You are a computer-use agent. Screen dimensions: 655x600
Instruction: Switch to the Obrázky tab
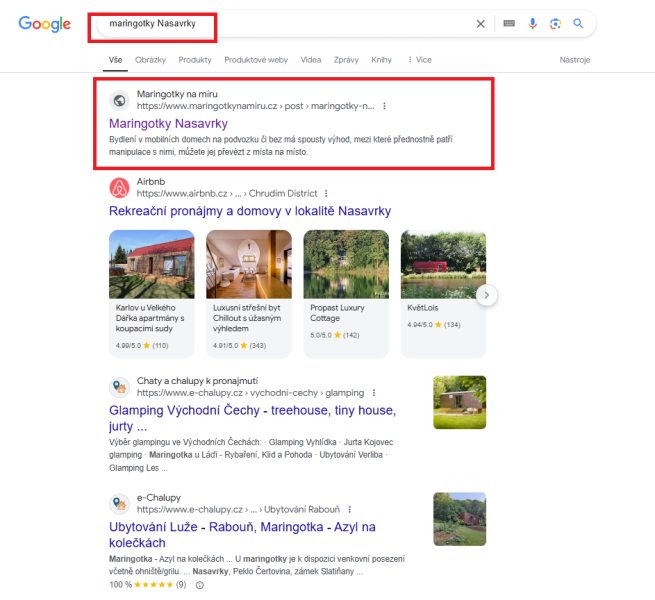pos(150,60)
